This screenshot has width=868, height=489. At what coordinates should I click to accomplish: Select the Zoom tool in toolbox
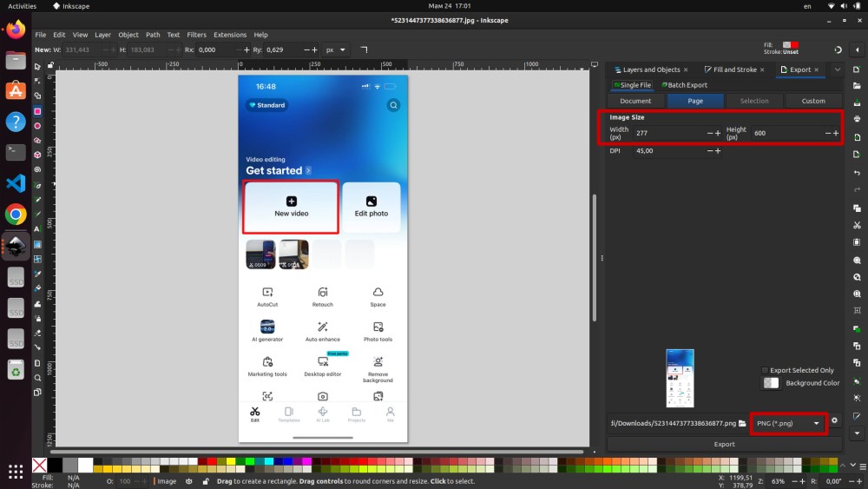(37, 378)
